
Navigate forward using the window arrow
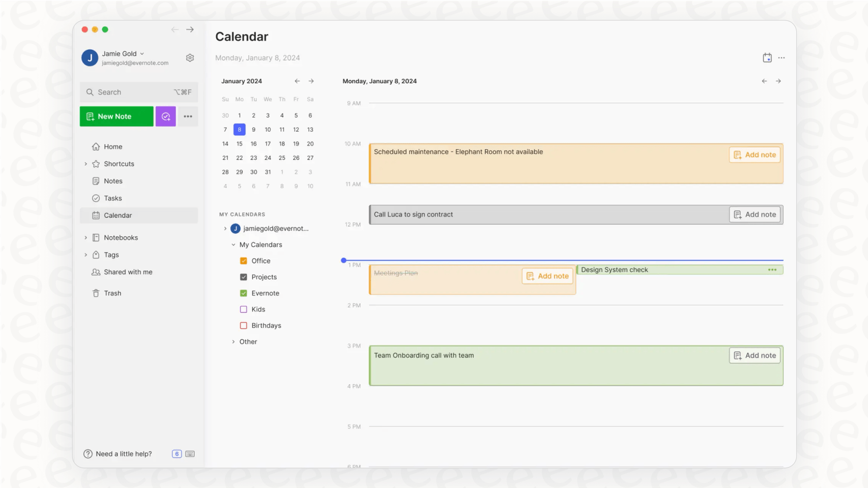190,30
